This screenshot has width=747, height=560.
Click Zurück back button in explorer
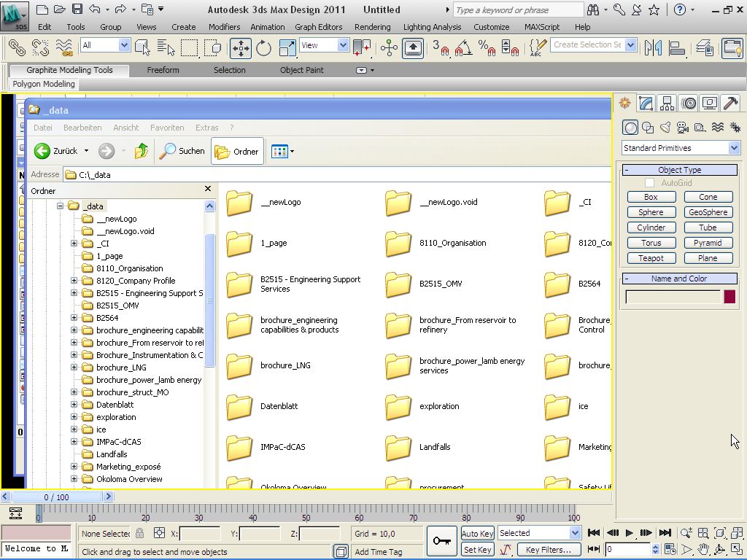[57, 151]
